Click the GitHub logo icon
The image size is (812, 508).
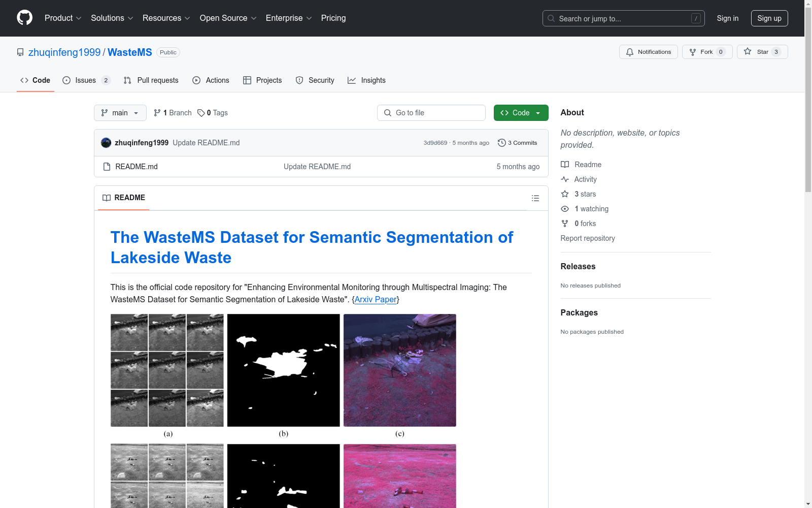24,18
